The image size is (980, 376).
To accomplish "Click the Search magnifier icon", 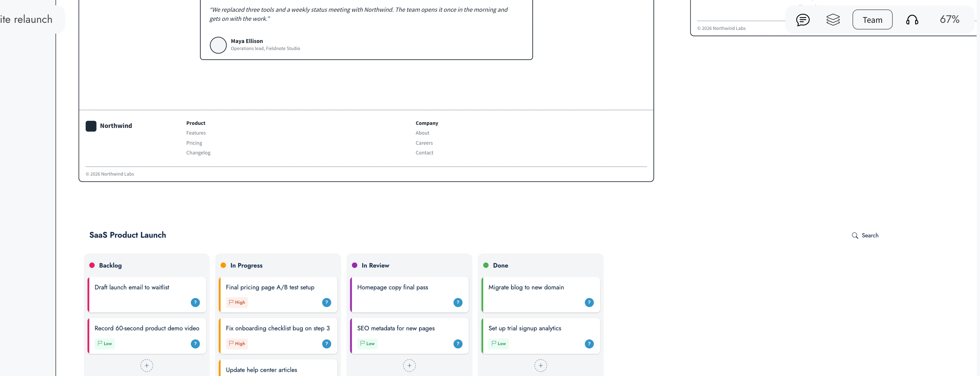I will (x=855, y=236).
